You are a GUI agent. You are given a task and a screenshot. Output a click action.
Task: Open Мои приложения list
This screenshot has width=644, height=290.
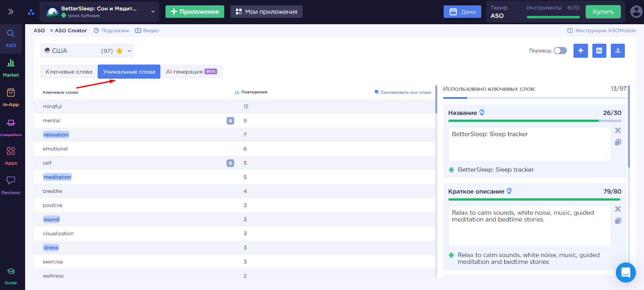click(266, 12)
